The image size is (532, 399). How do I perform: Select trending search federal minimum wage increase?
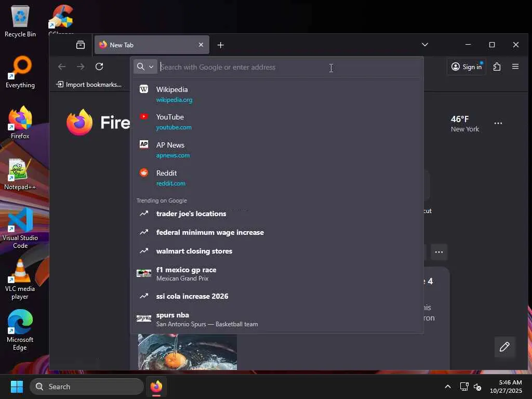coord(277,232)
